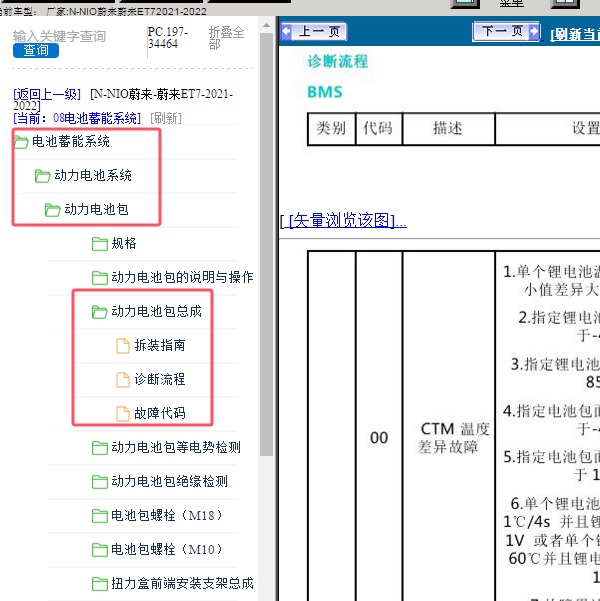Click the PC.197-34464 text

(168, 38)
